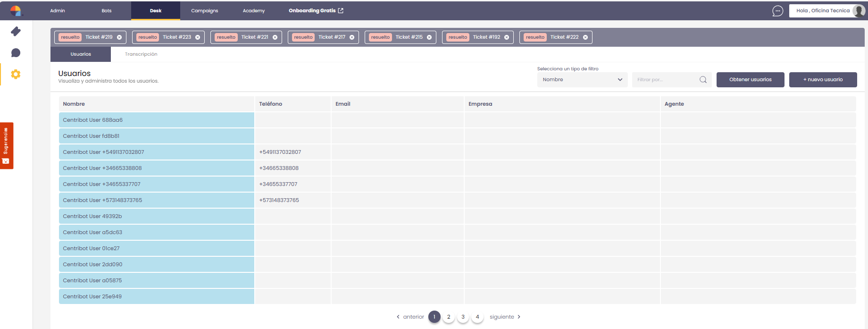Screen dimensions: 868x329
Task: Open the Sugerencias feedback side tab
Action: tap(7, 145)
